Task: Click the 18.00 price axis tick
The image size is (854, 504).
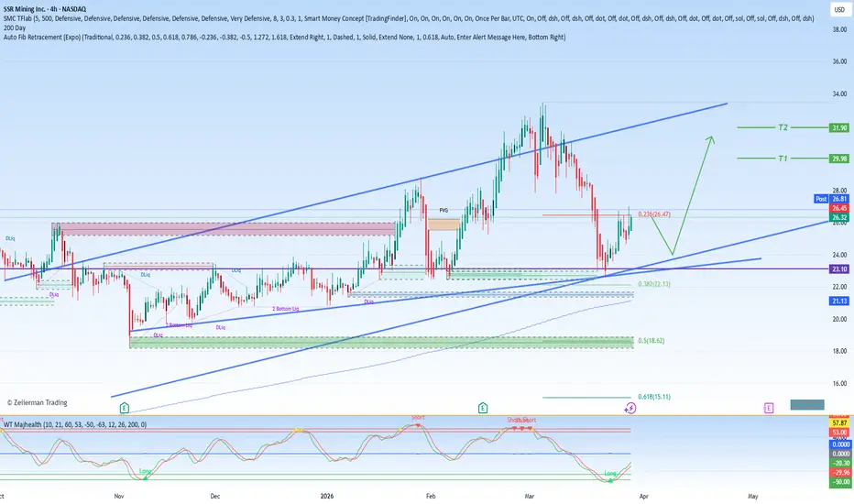Action: [839, 351]
